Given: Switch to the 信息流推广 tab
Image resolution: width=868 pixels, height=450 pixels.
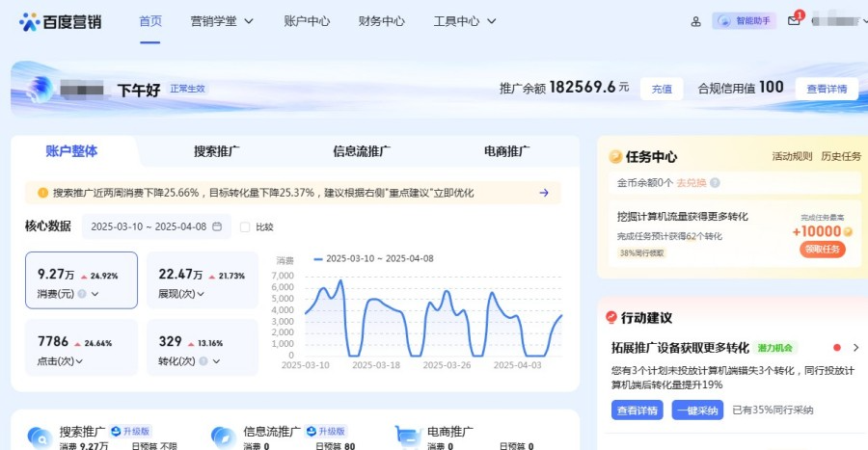Looking at the screenshot, I should (x=362, y=151).
